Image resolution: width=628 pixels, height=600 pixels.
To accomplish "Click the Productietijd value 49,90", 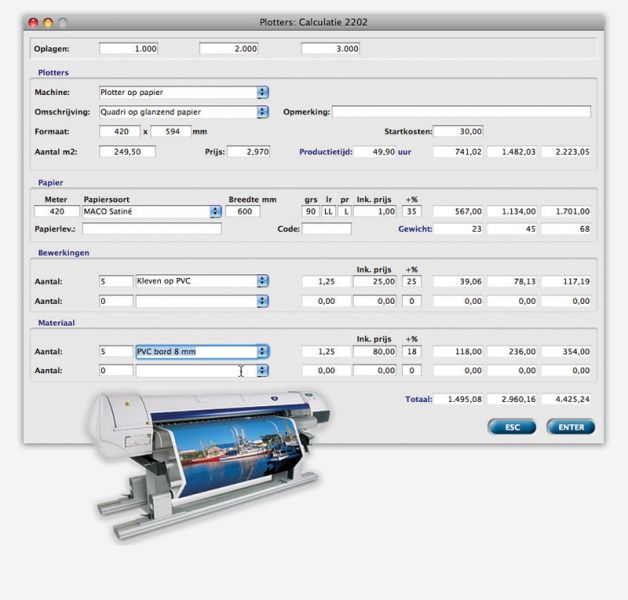I will pyautogui.click(x=374, y=152).
